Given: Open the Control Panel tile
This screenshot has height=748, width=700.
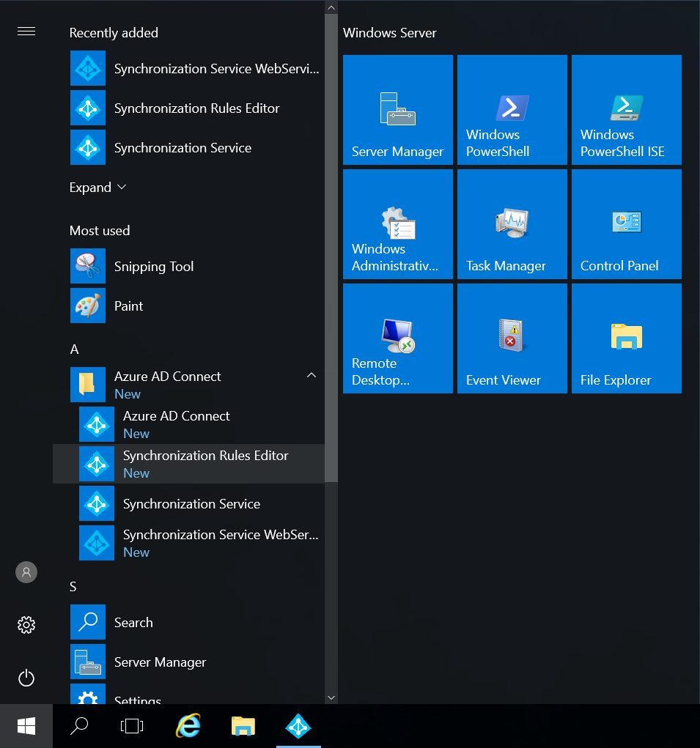Looking at the screenshot, I should pos(627,224).
